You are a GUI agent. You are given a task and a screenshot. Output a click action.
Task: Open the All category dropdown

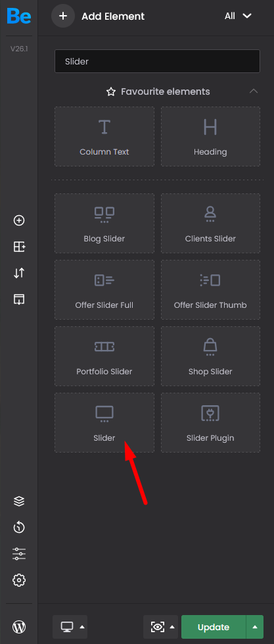237,16
